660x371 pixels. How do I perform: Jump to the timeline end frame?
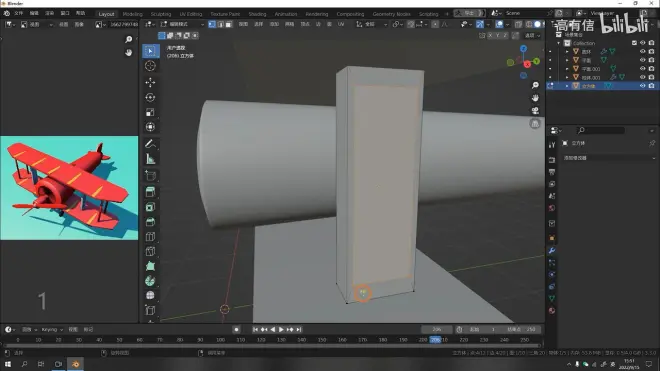(298, 329)
